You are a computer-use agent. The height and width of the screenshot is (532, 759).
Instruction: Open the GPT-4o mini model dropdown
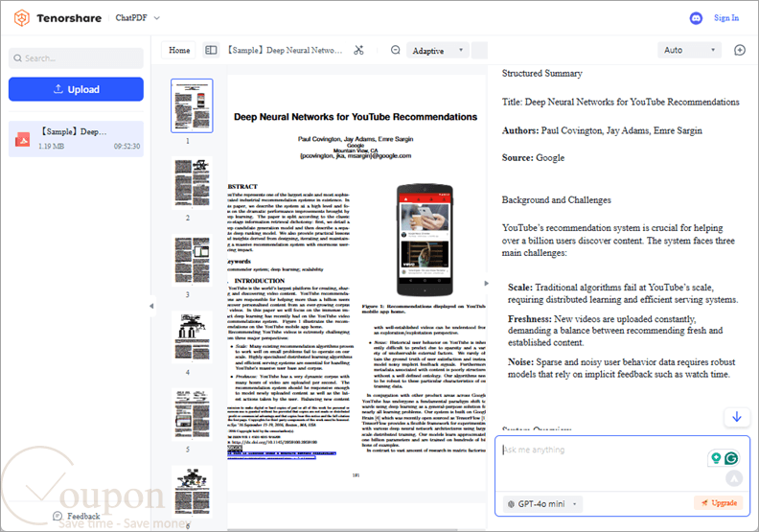pyautogui.click(x=542, y=504)
